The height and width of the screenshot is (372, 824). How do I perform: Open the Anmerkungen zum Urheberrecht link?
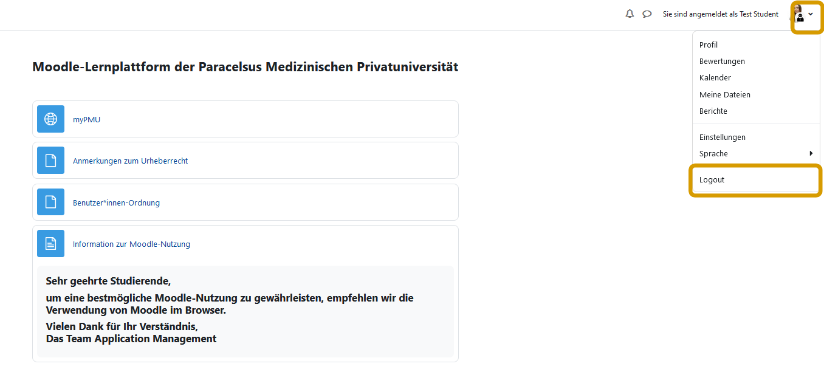click(x=130, y=161)
